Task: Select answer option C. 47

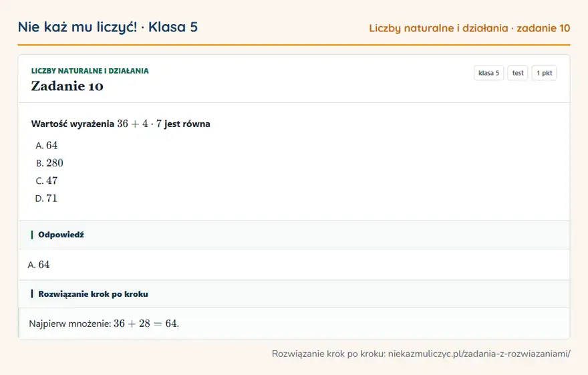Action: [x=47, y=180]
